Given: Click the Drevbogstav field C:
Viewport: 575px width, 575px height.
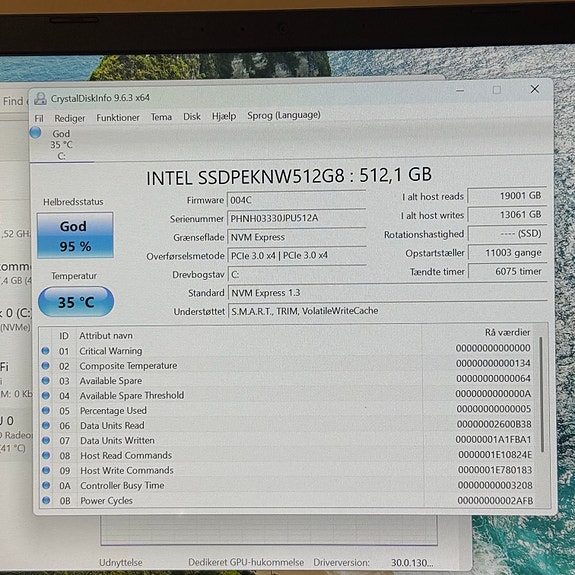Looking at the screenshot, I should pyautogui.click(x=296, y=274).
